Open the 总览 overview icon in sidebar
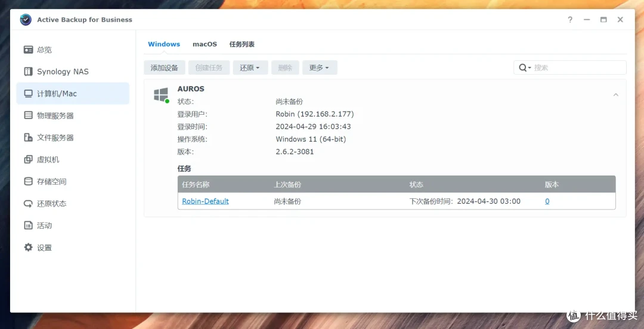 [28, 50]
